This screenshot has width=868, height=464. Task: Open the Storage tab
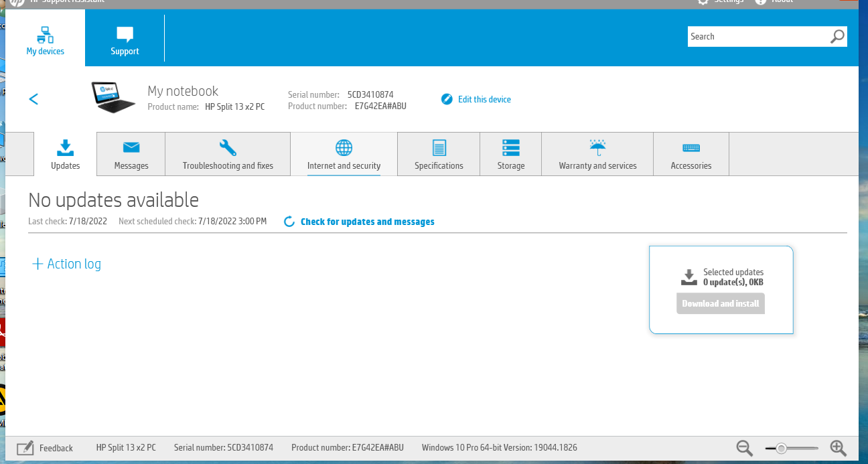click(x=511, y=154)
